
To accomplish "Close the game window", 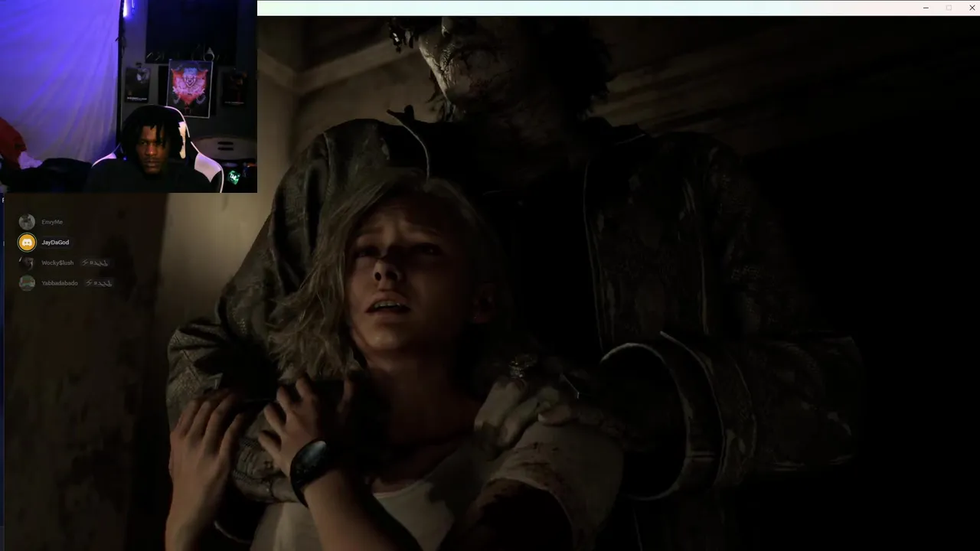I will (x=972, y=8).
